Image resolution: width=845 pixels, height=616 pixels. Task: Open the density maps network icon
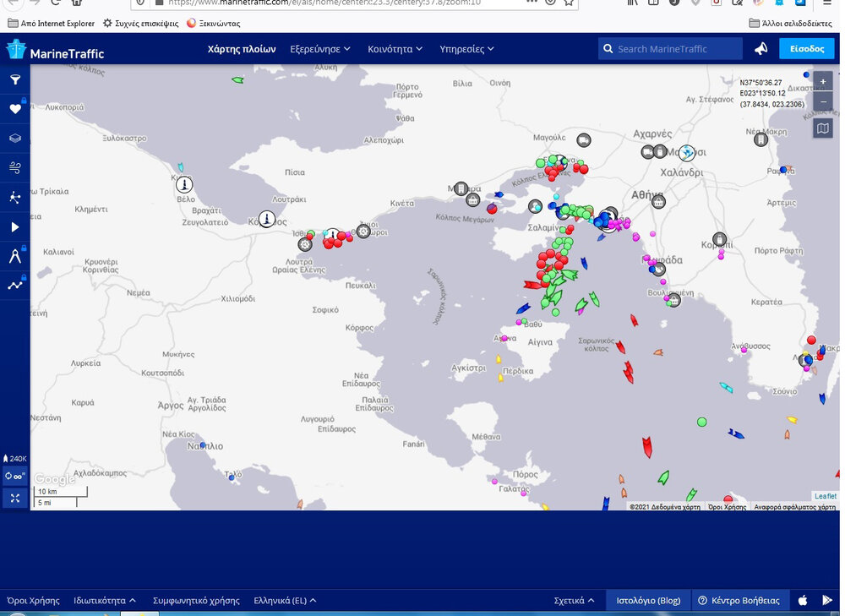(15, 198)
